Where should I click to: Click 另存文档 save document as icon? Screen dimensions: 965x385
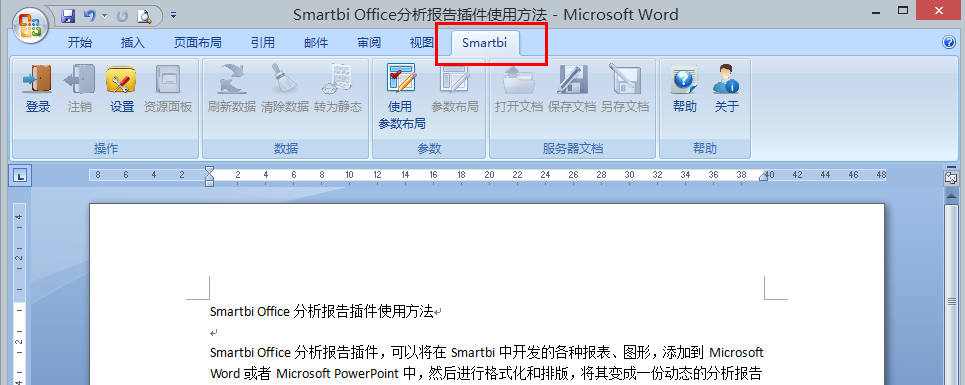point(625,89)
